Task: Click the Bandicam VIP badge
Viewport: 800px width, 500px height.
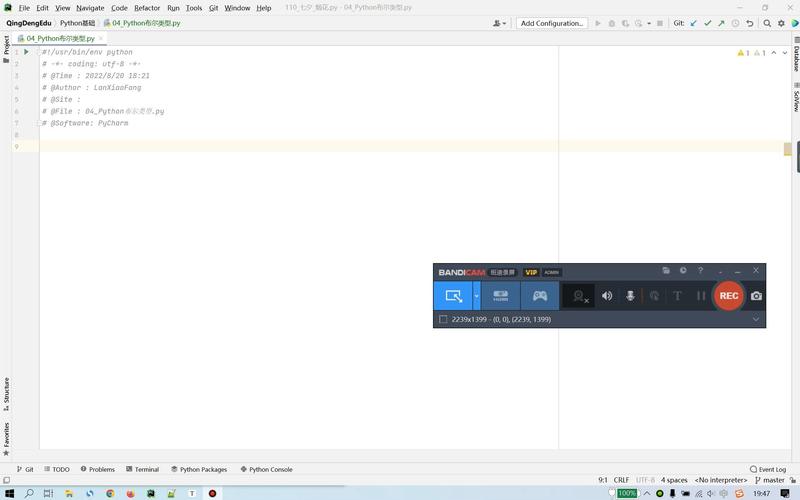Action: 531,272
